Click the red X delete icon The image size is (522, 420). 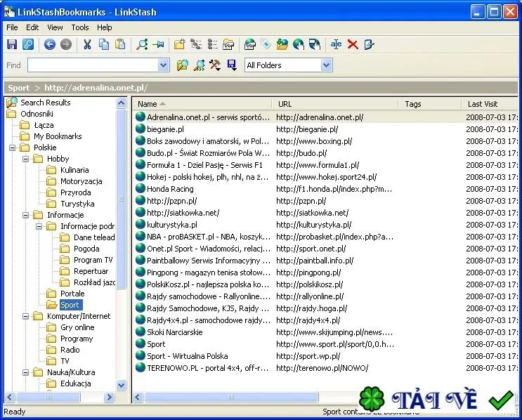click(x=353, y=44)
